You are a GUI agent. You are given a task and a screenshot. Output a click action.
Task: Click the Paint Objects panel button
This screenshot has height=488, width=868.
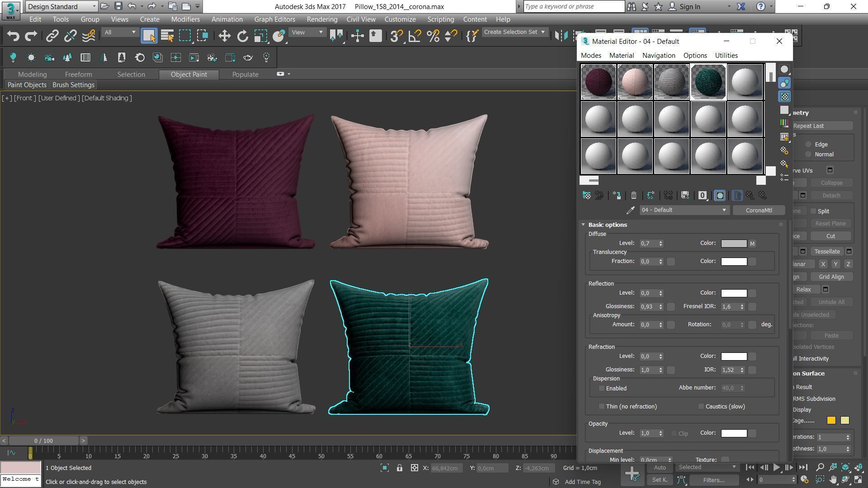27,85
